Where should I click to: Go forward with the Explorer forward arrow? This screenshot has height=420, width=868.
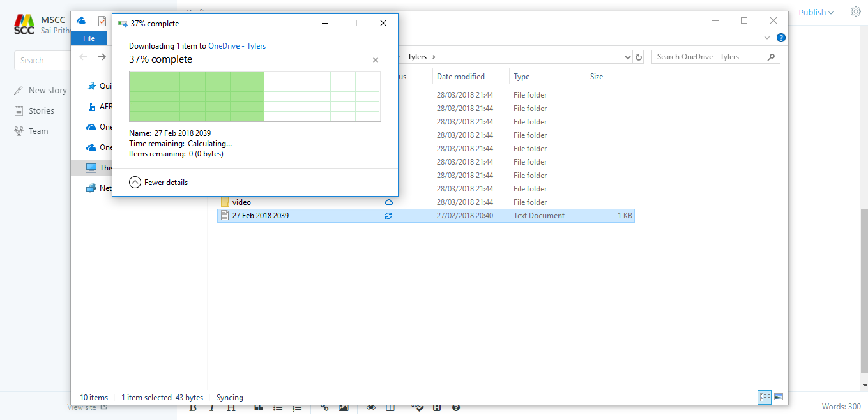[102, 57]
